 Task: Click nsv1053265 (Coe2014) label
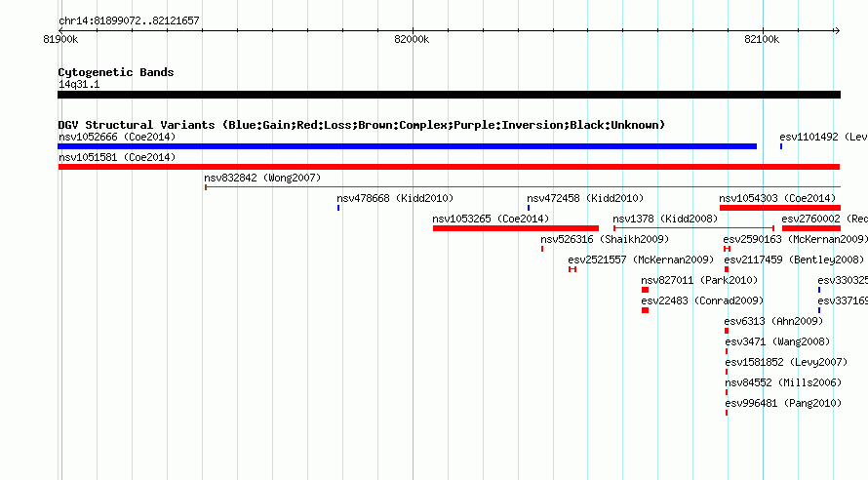tap(491, 219)
